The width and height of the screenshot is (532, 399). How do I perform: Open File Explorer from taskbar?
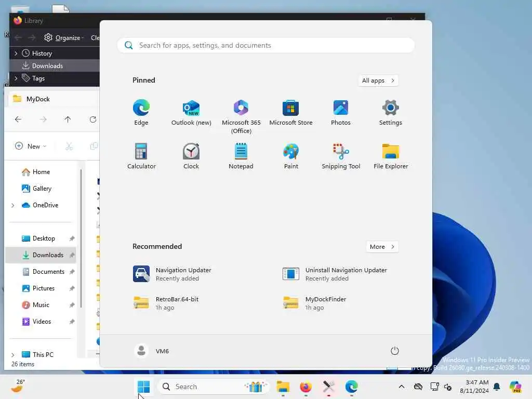tap(283, 387)
